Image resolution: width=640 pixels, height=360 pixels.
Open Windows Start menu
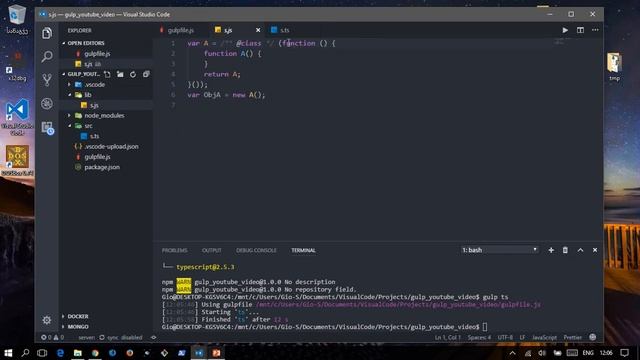click(8, 353)
